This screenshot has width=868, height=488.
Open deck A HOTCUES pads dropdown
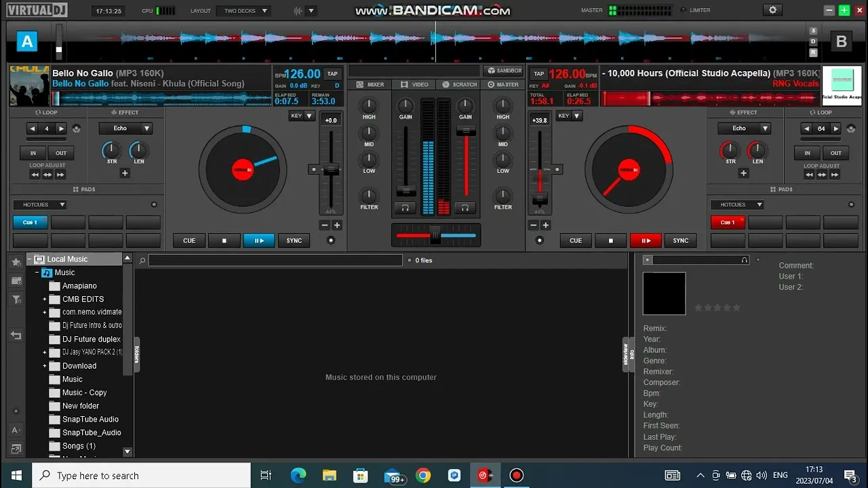pyautogui.click(x=40, y=205)
